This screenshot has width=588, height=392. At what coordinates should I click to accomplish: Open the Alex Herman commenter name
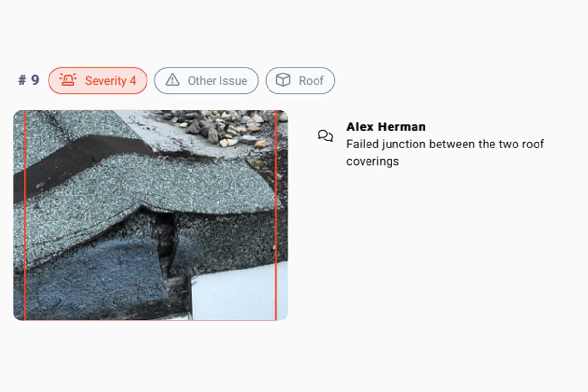(386, 126)
